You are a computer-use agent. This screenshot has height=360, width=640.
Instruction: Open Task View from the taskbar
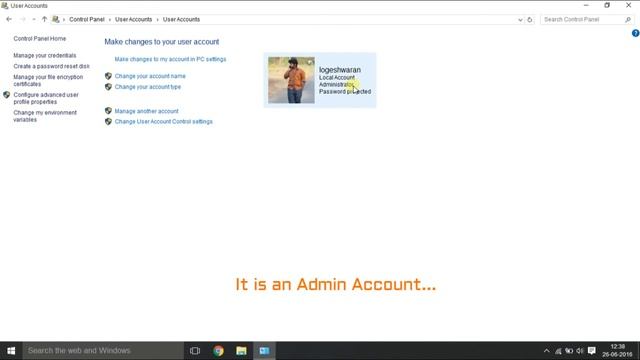pos(195,351)
